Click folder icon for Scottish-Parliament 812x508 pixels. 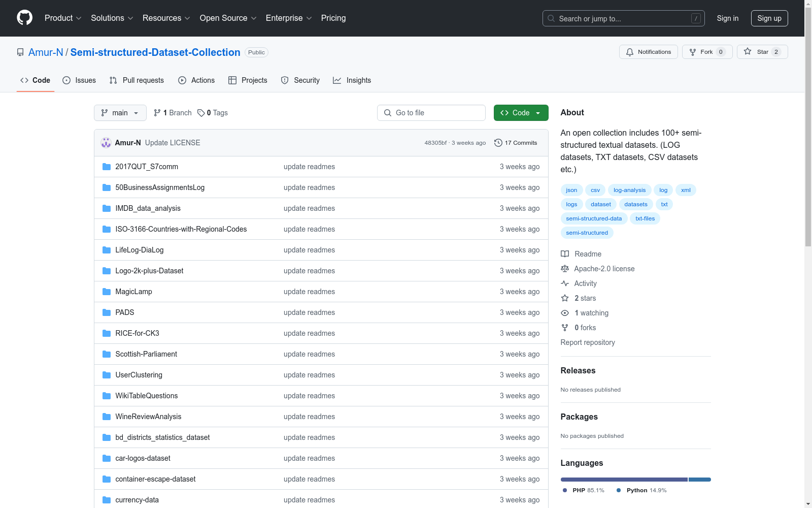(107, 354)
